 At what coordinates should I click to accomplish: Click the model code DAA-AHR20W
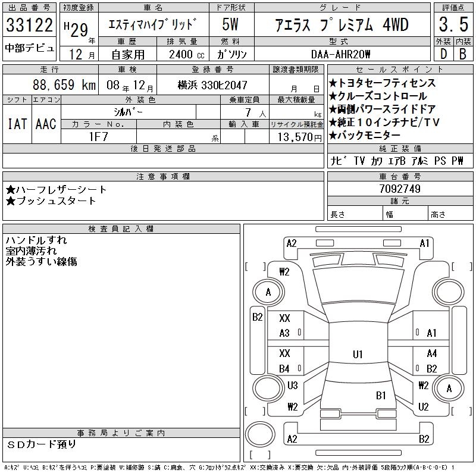pyautogui.click(x=342, y=54)
